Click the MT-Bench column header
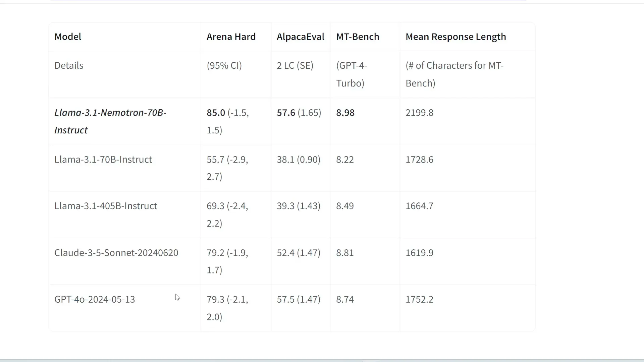Viewport: 644px width, 362px height. 358,37
